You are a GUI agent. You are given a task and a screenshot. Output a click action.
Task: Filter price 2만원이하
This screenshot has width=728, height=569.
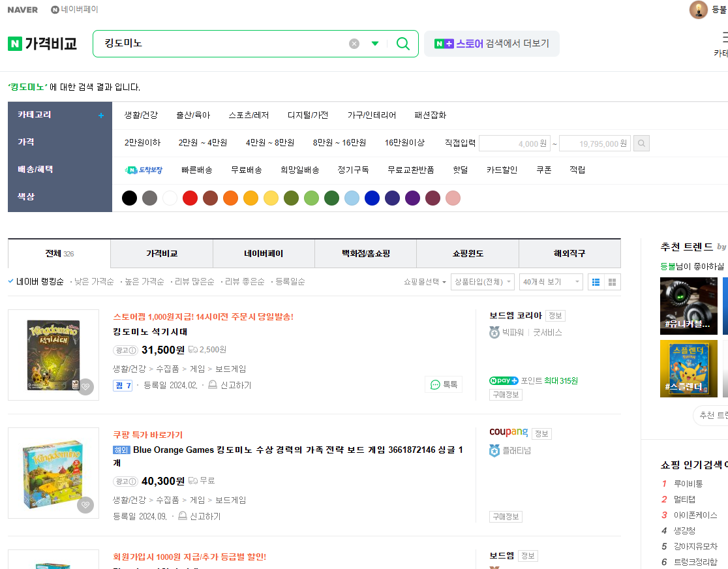142,143
